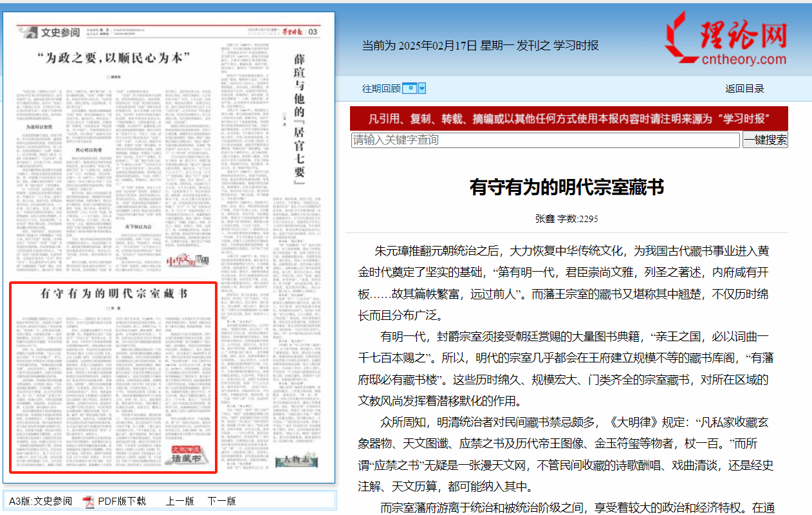Click the byline 张鑫 字数:2295

566,219
